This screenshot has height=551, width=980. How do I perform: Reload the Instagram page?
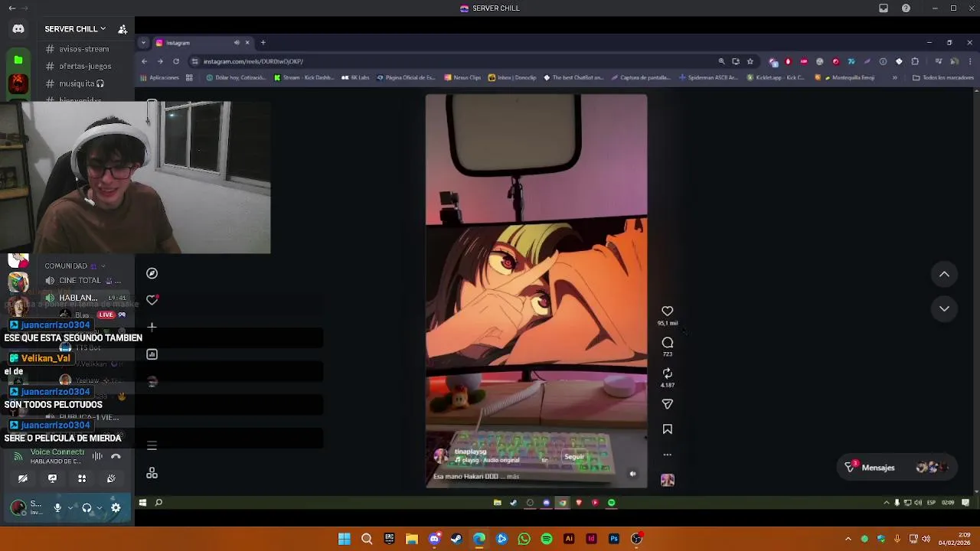click(x=176, y=61)
